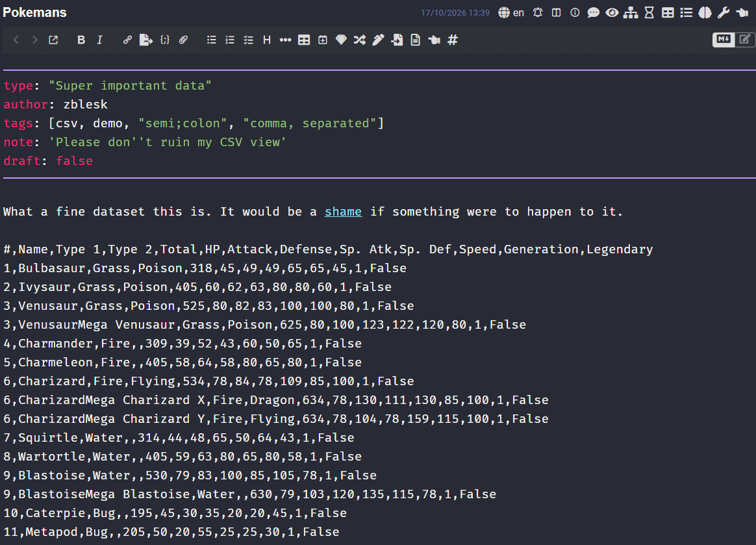Click the 'draft: false' value
Viewport: 756px width, 545px height.
74,161
